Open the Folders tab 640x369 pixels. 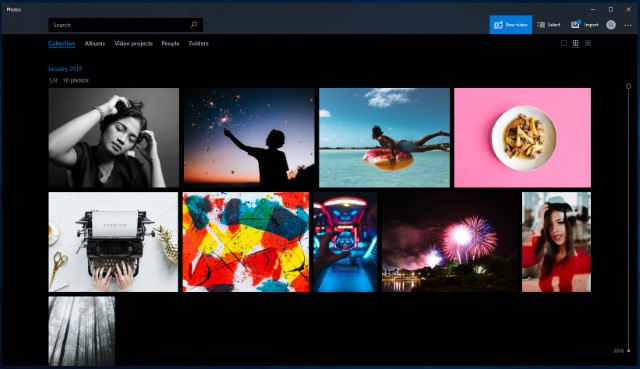click(x=198, y=43)
